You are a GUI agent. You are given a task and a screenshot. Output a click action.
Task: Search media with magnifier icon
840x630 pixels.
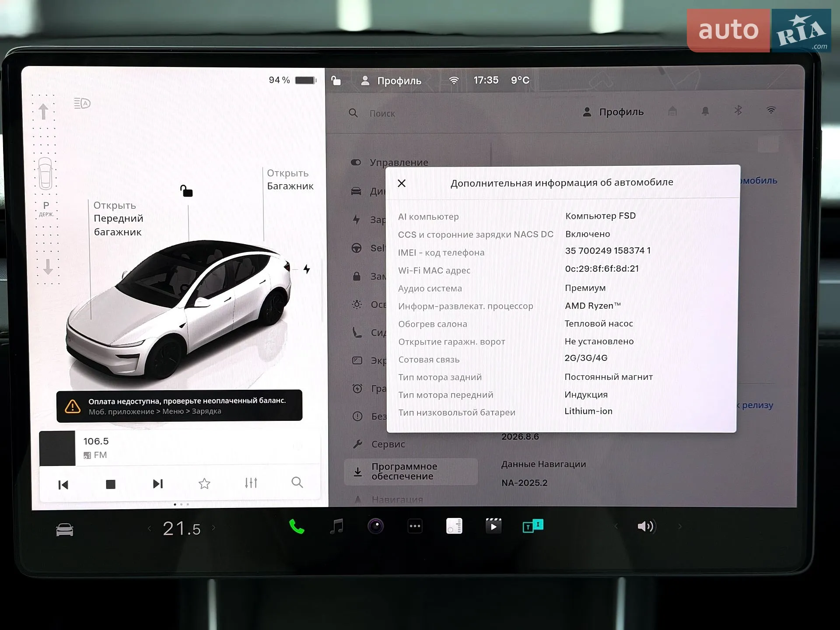pos(297,482)
